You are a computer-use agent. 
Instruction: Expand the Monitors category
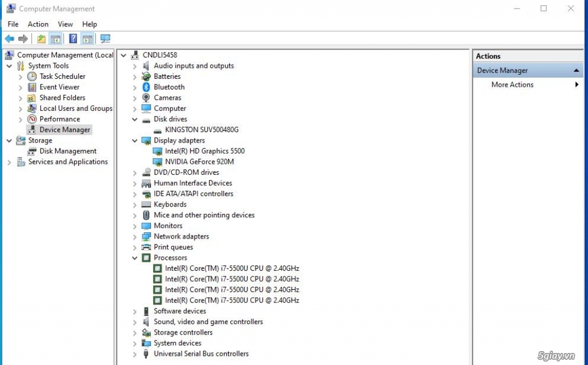coord(134,226)
